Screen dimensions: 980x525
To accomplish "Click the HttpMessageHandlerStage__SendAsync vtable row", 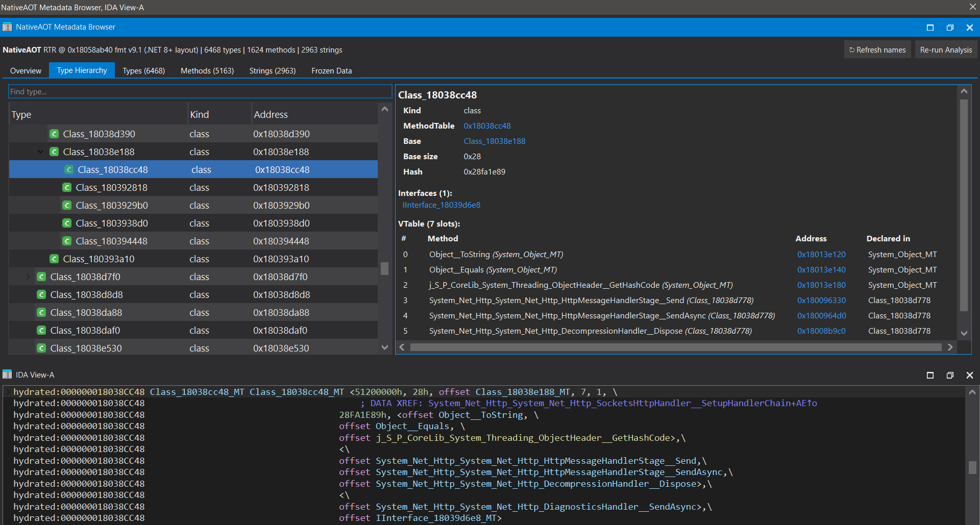I will click(675, 316).
